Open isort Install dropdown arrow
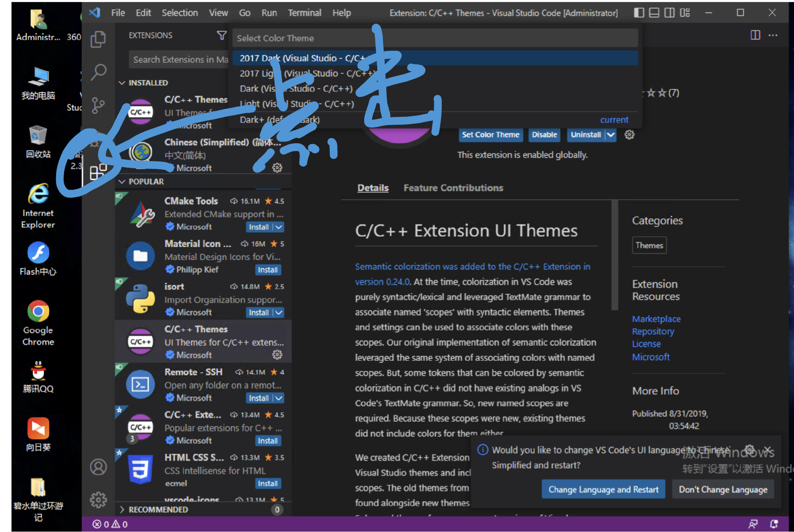Viewport: 794px width, 532px height. pyautogui.click(x=279, y=313)
